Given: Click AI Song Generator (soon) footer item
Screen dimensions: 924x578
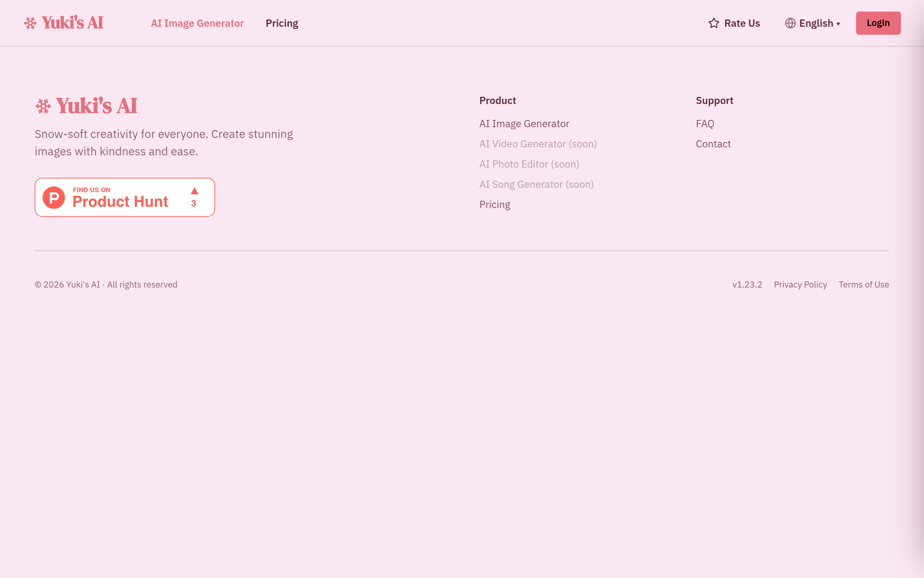Looking at the screenshot, I should 536,185.
